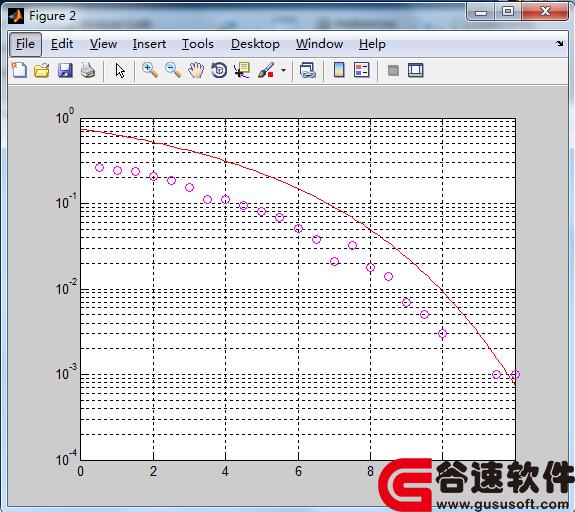Close the Figure 2 window
Screen dimensions: 575x512
pos(545,11)
